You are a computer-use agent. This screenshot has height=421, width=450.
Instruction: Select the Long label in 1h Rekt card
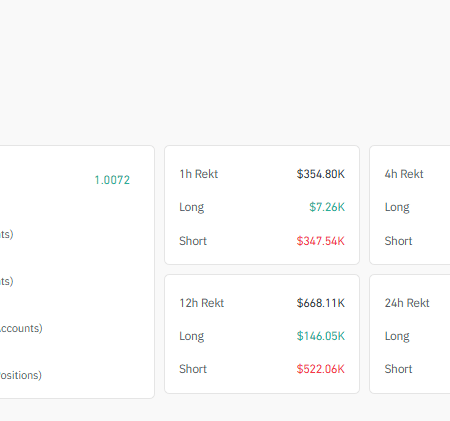point(192,207)
